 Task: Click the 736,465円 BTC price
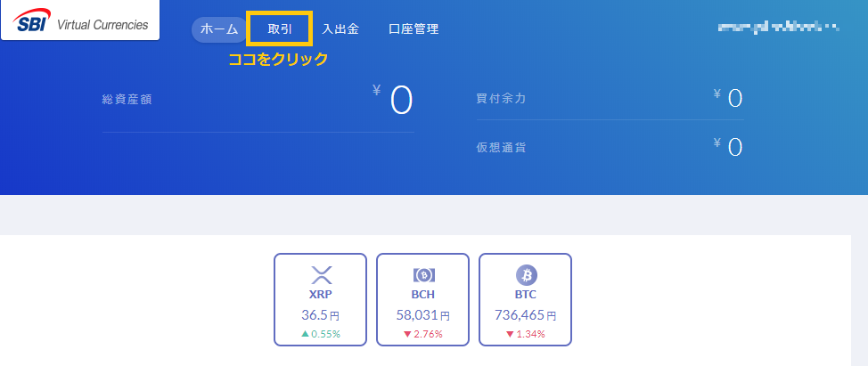point(525,316)
